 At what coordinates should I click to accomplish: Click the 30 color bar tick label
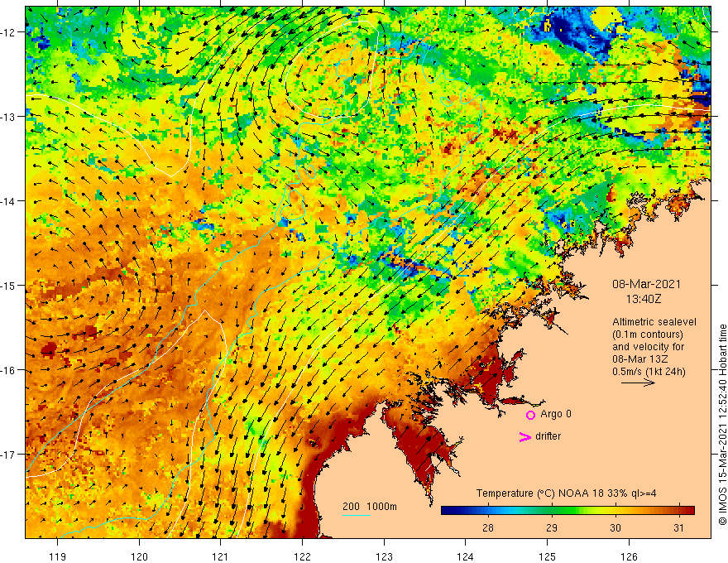tap(615, 527)
